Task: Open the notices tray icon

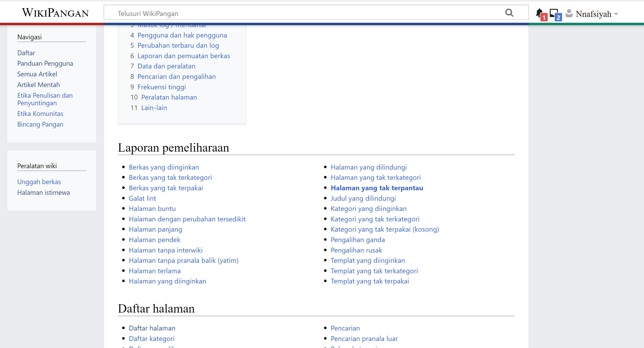Action: 554,13
